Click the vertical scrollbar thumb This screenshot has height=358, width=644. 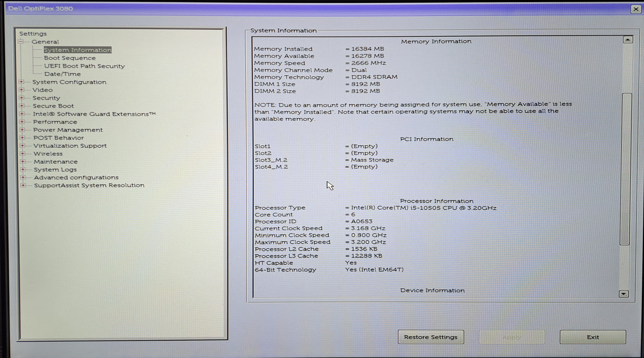[625, 169]
